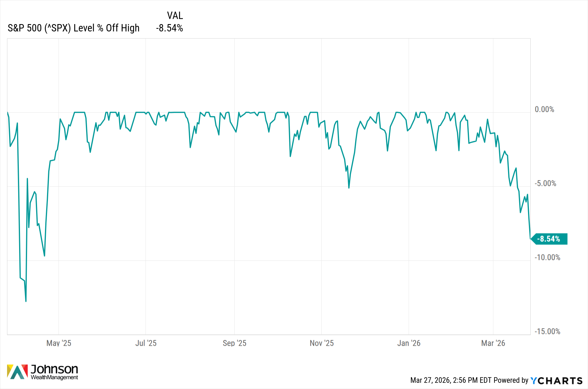This screenshot has width=588, height=389.
Task: Click the Jan '26 x-axis label
Action: 409,343
